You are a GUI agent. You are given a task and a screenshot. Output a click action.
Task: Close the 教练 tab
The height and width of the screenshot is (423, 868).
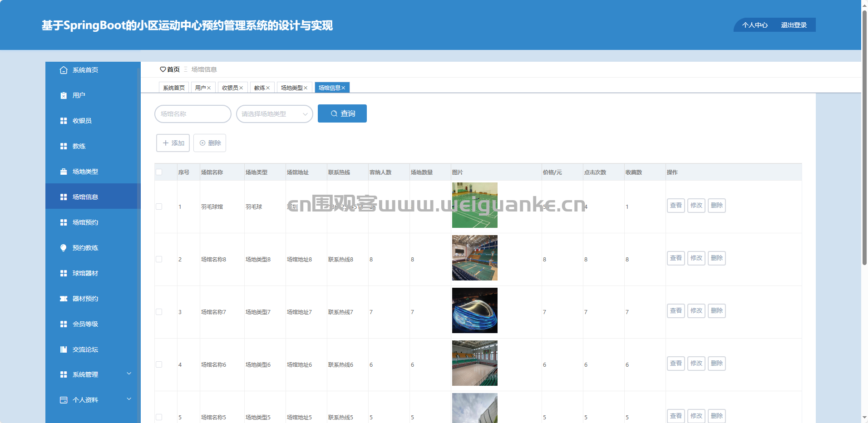tap(268, 88)
